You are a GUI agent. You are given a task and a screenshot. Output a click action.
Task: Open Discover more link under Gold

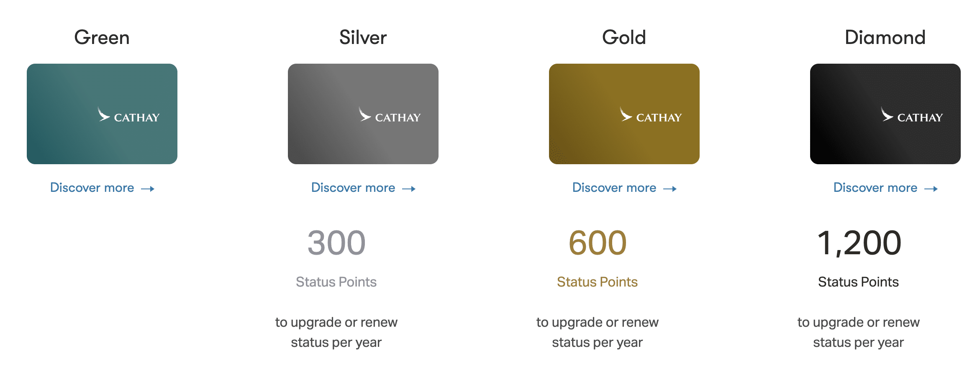[614, 188]
